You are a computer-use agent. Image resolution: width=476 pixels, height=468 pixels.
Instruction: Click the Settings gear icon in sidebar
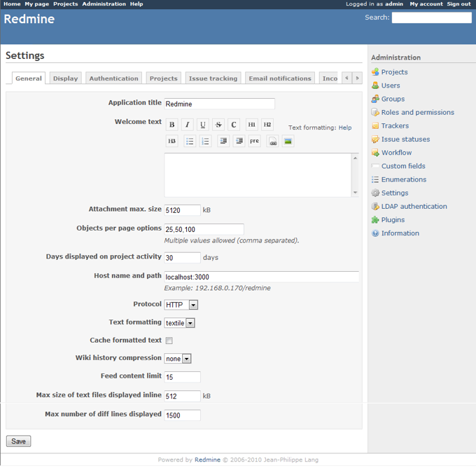tap(375, 193)
